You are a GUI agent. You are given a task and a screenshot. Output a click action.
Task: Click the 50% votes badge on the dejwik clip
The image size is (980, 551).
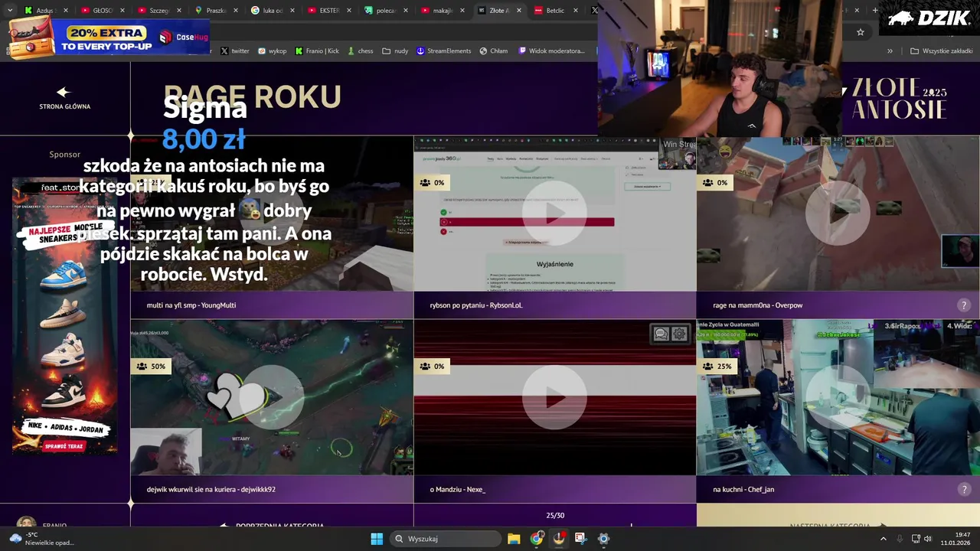[151, 367]
